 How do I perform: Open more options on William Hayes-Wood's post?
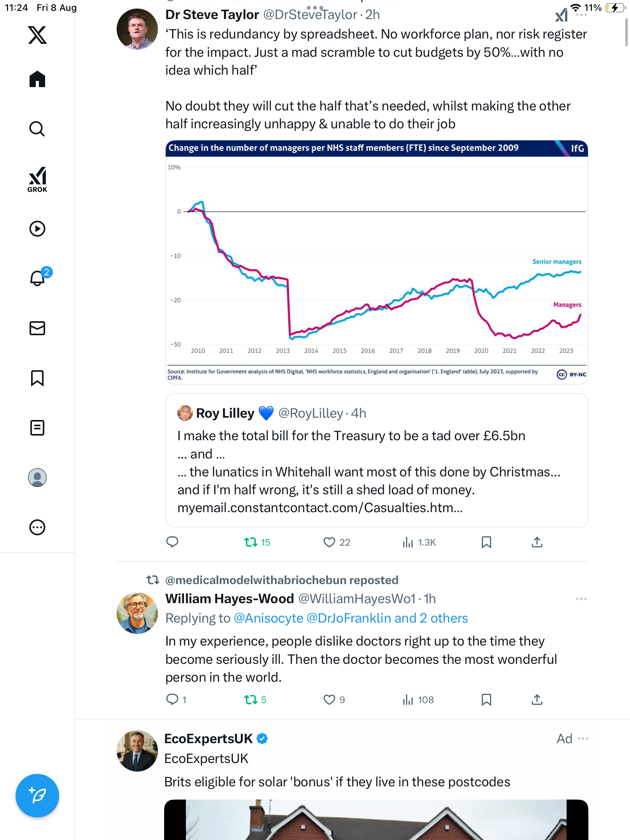pos(581,599)
